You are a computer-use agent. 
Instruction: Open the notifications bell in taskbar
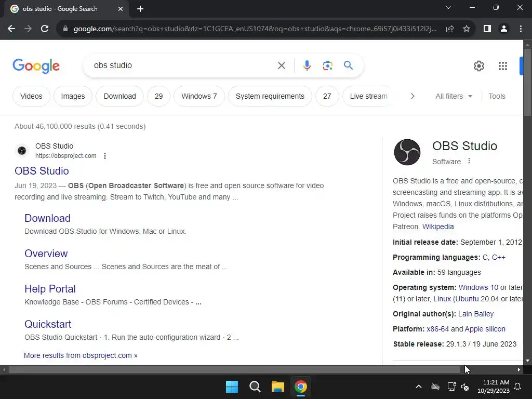(518, 387)
